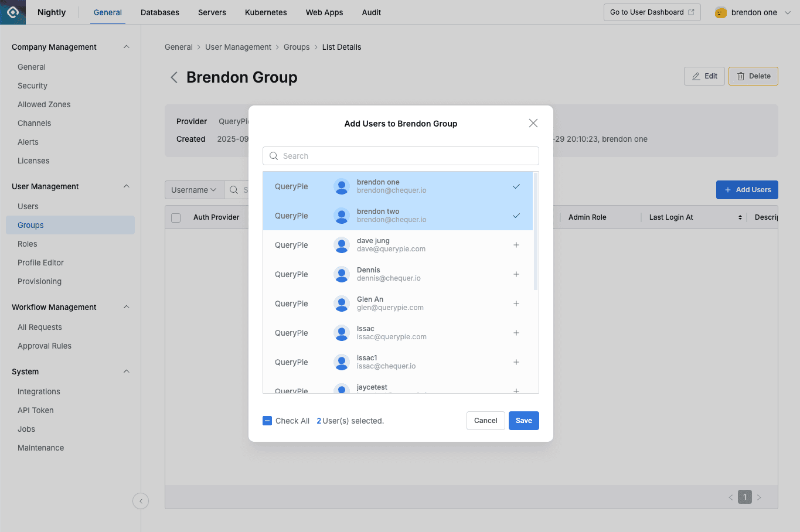
Task: Collapse the Company Management sidebar section
Action: click(x=125, y=47)
